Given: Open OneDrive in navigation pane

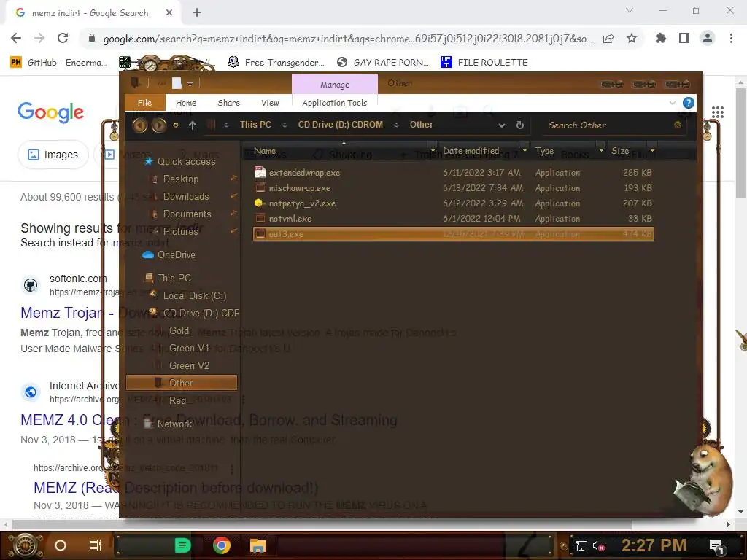Looking at the screenshot, I should click(177, 254).
